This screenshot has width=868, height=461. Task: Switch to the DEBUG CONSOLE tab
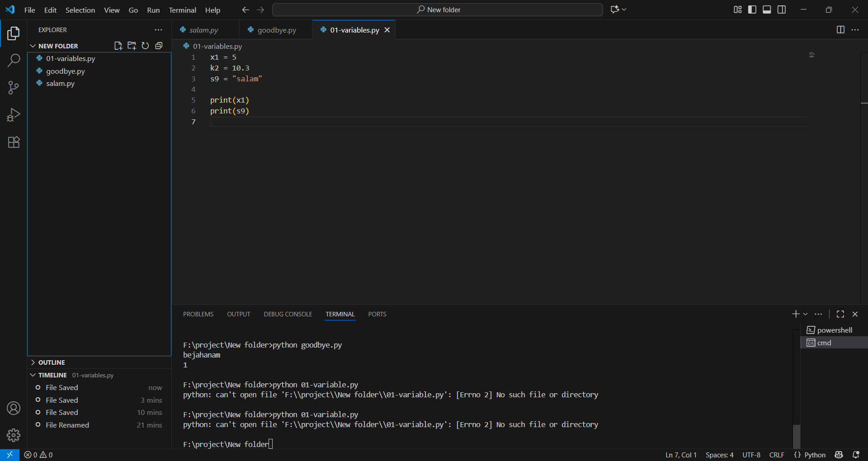[x=288, y=314]
